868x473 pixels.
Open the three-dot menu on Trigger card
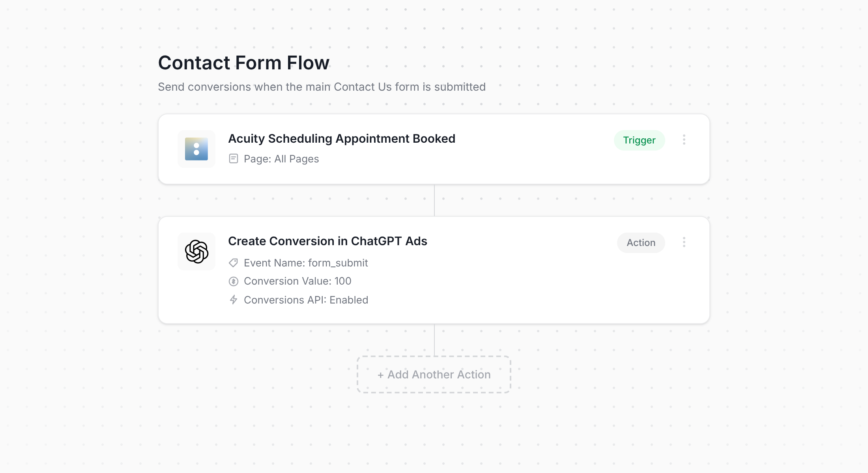click(x=684, y=140)
